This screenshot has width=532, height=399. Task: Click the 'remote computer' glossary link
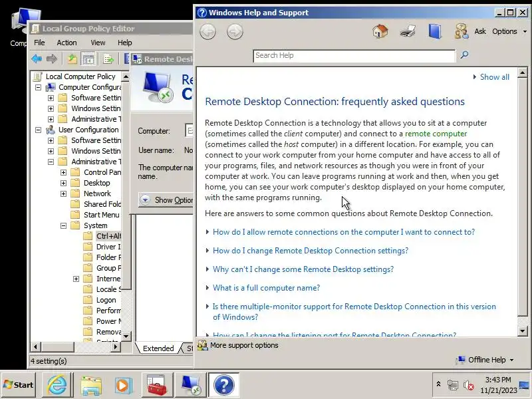[x=436, y=134]
